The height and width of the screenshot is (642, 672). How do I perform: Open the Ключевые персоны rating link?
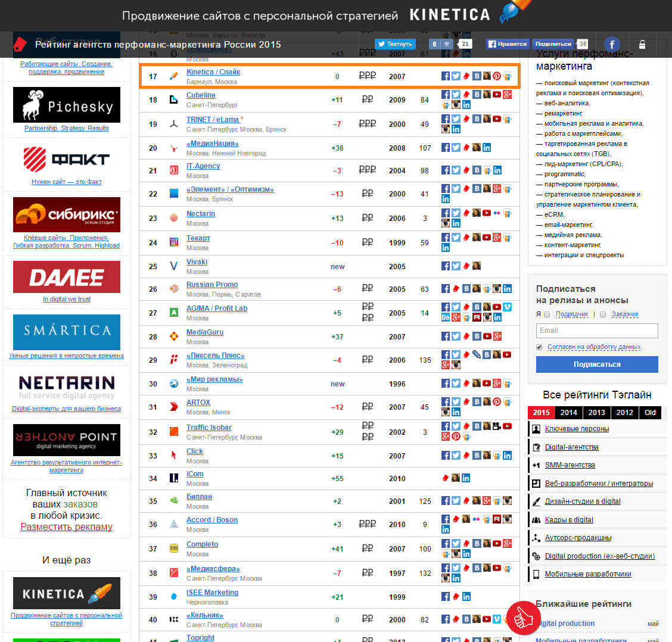[577, 429]
